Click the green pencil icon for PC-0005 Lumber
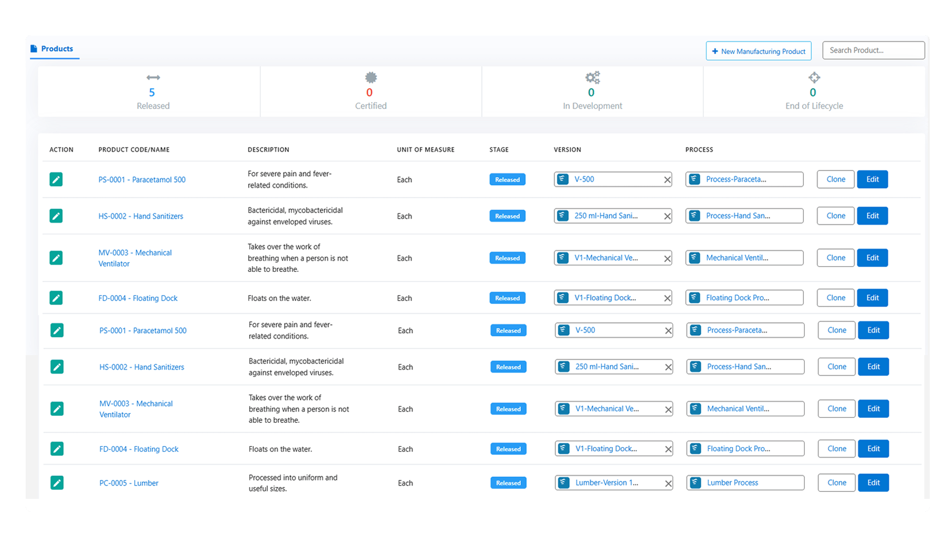This screenshot has height=560, width=947. 57,483
